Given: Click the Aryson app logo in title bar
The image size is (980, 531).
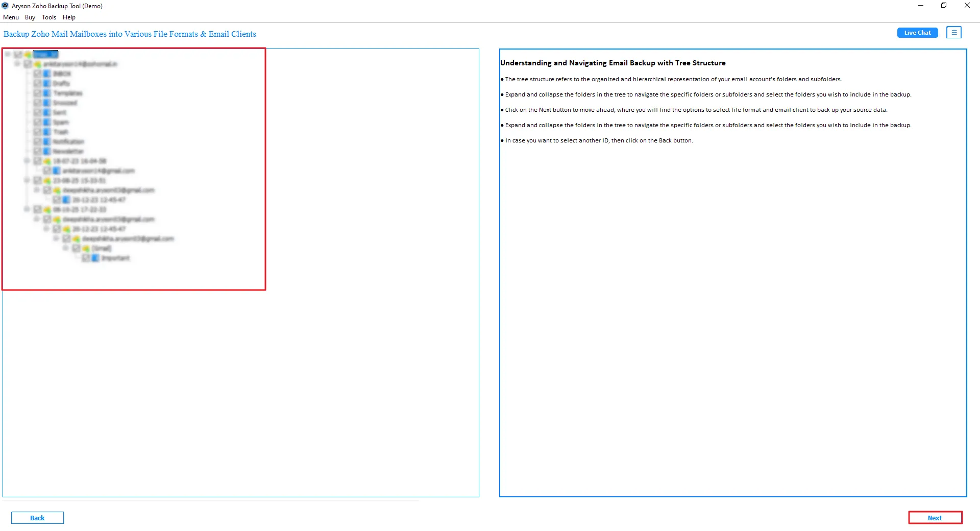Looking at the screenshot, I should pos(5,6).
